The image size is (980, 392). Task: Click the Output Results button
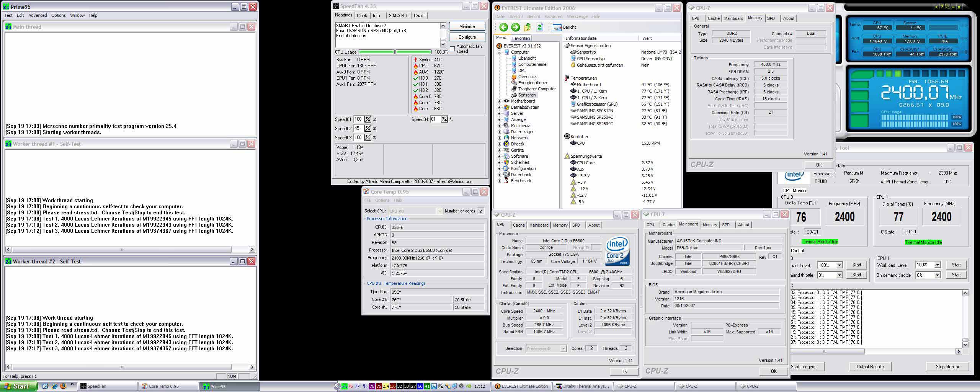(870, 367)
